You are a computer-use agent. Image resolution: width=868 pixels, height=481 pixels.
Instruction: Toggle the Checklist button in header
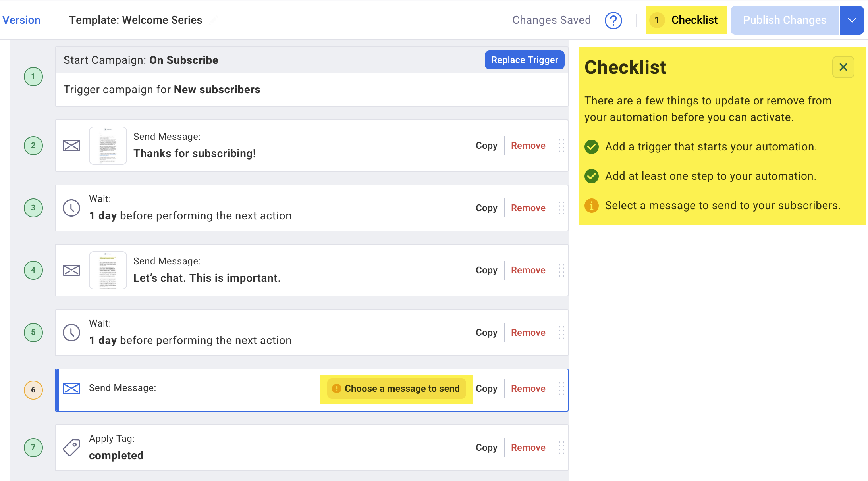(x=686, y=20)
